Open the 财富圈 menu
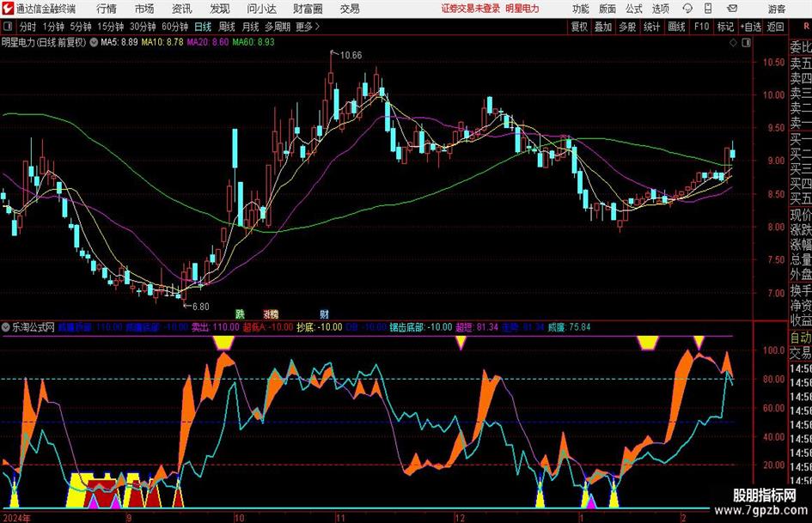This screenshot has width=812, height=523. [308, 9]
